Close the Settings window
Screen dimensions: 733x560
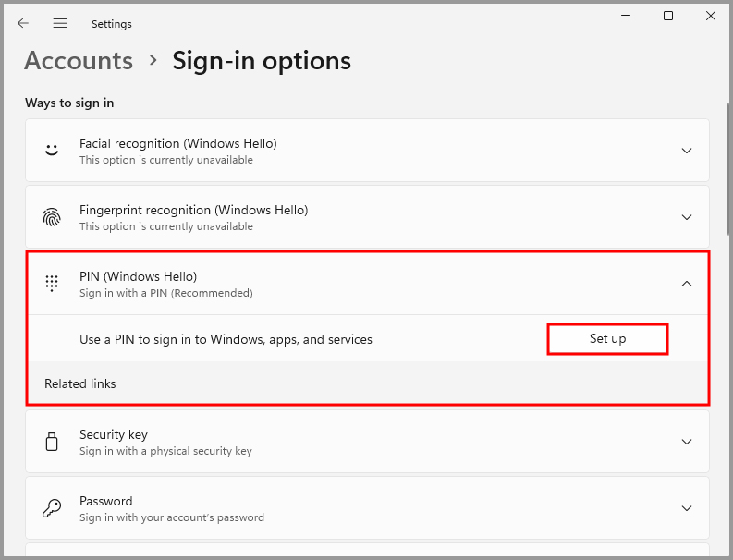click(711, 16)
